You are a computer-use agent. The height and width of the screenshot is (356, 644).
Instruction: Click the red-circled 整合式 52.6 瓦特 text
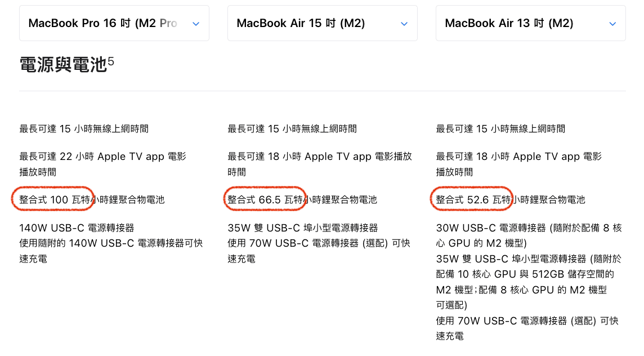473,199
